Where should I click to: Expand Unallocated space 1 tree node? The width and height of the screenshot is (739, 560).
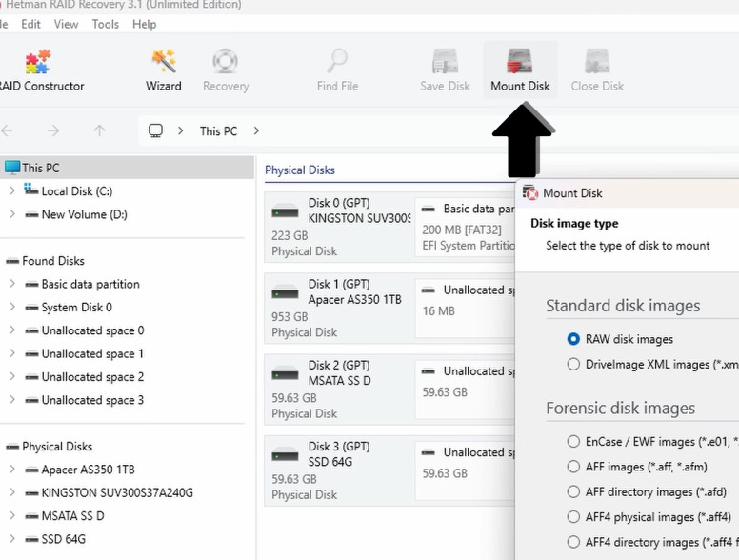click(x=12, y=353)
